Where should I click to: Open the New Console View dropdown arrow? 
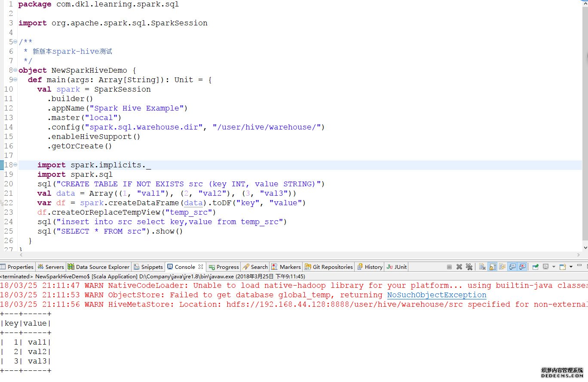click(571, 267)
